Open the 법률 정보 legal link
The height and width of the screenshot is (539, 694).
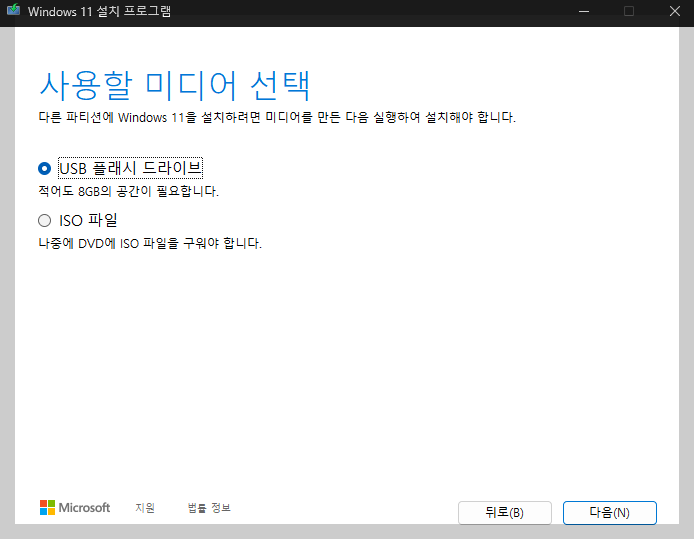pyautogui.click(x=209, y=508)
